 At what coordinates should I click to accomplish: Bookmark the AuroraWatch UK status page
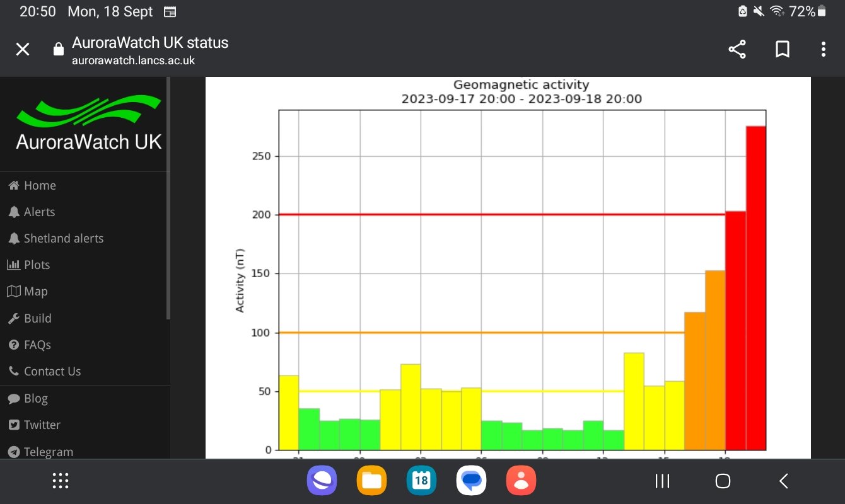click(x=782, y=49)
